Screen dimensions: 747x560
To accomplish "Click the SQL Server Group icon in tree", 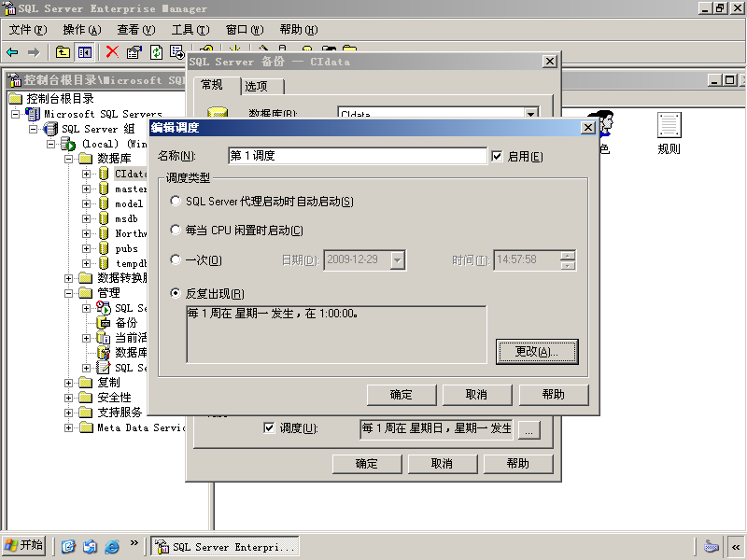I will coord(51,129).
